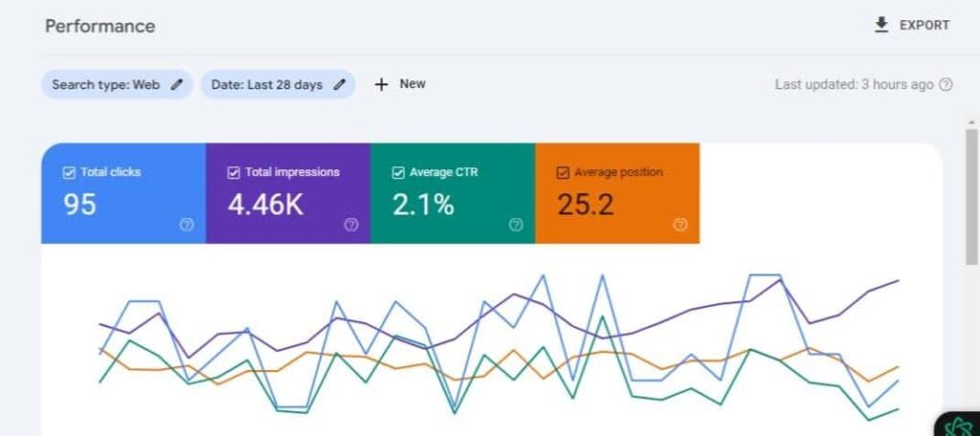This screenshot has height=436, width=980.
Task: Uncheck the Total clicks checkbox
Action: click(69, 173)
